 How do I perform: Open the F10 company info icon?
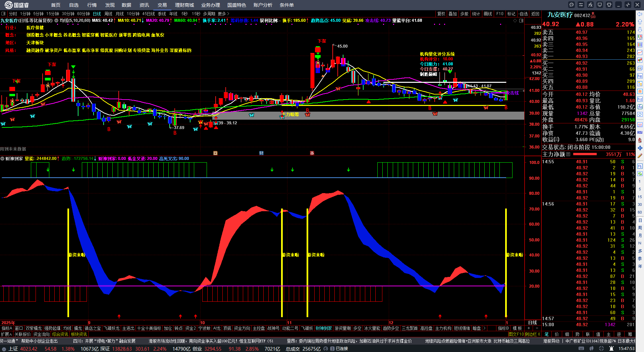(x=640, y=76)
